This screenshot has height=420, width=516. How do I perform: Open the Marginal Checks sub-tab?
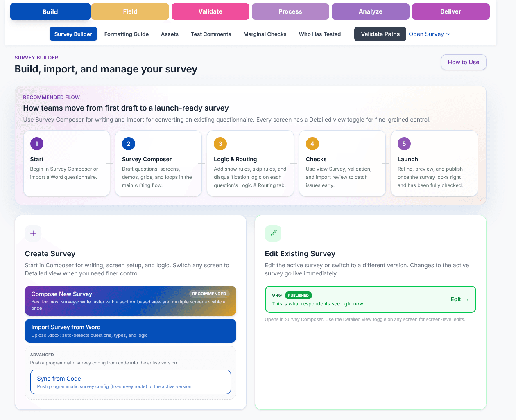tap(265, 34)
